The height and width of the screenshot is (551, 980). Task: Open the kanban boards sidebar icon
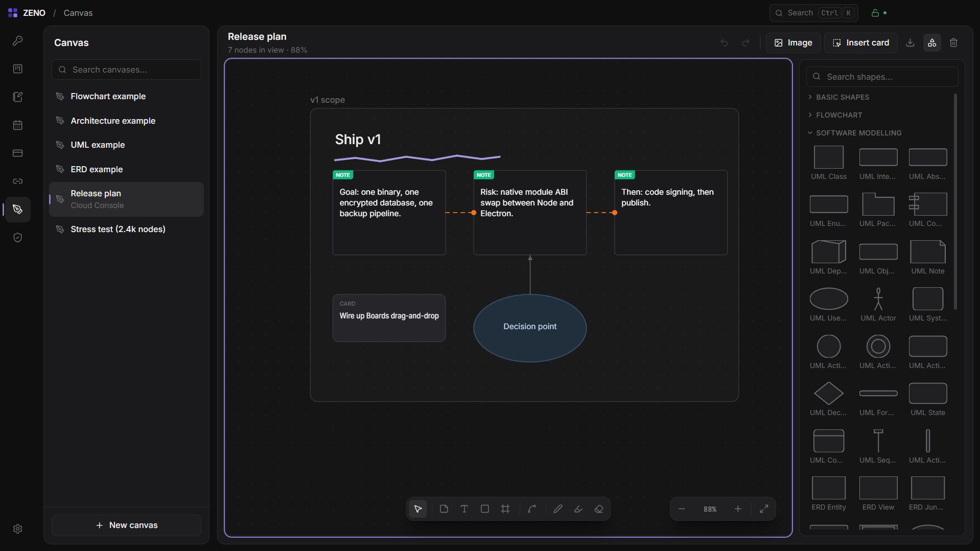point(18,69)
